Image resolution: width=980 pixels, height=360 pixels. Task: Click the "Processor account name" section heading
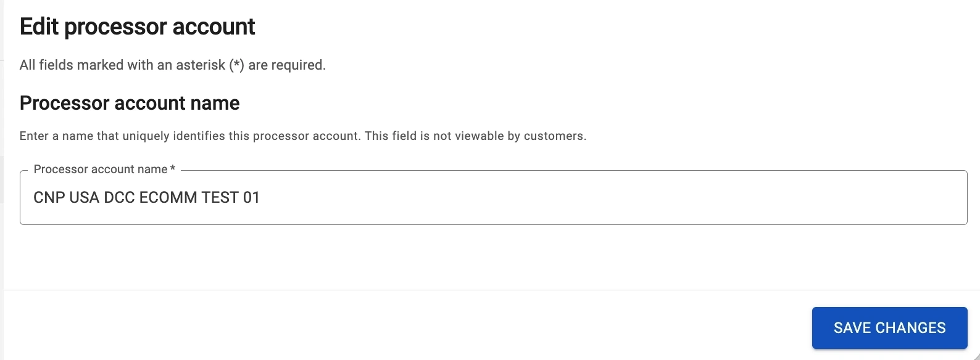pyautogui.click(x=130, y=103)
